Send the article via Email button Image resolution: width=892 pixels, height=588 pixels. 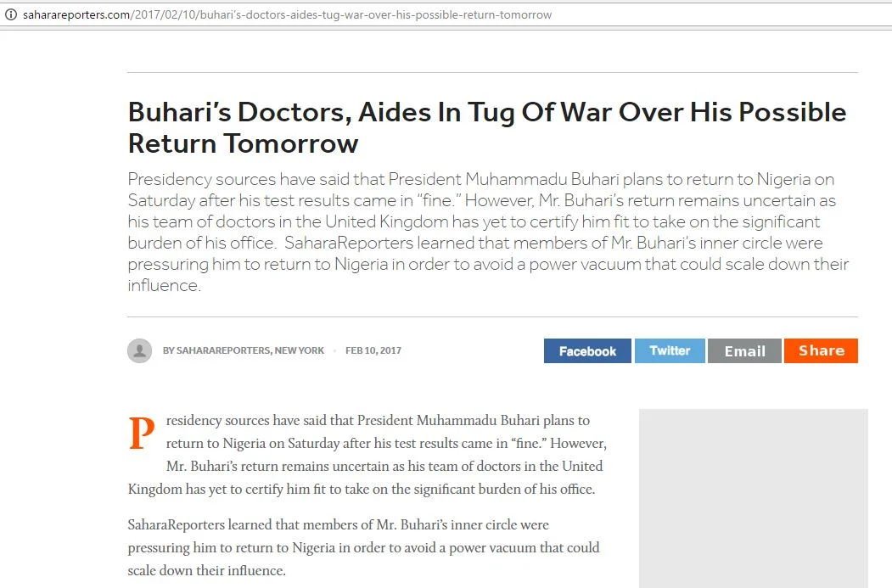[744, 351]
